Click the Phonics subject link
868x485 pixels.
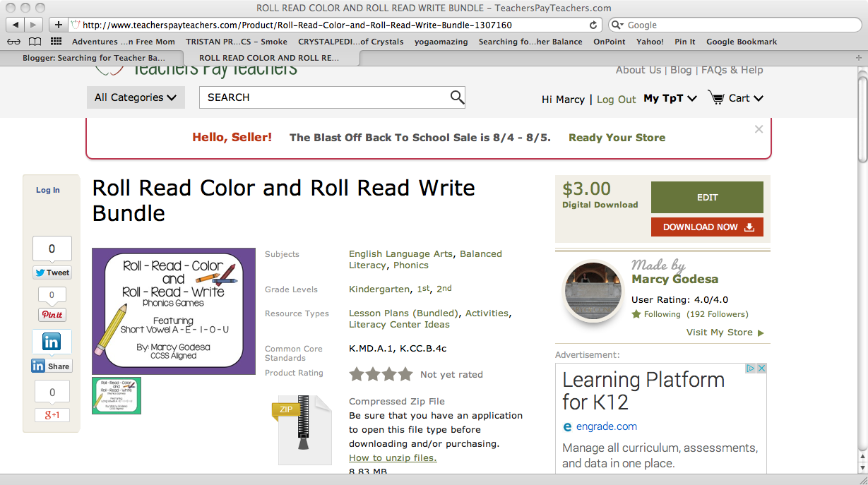[410, 265]
